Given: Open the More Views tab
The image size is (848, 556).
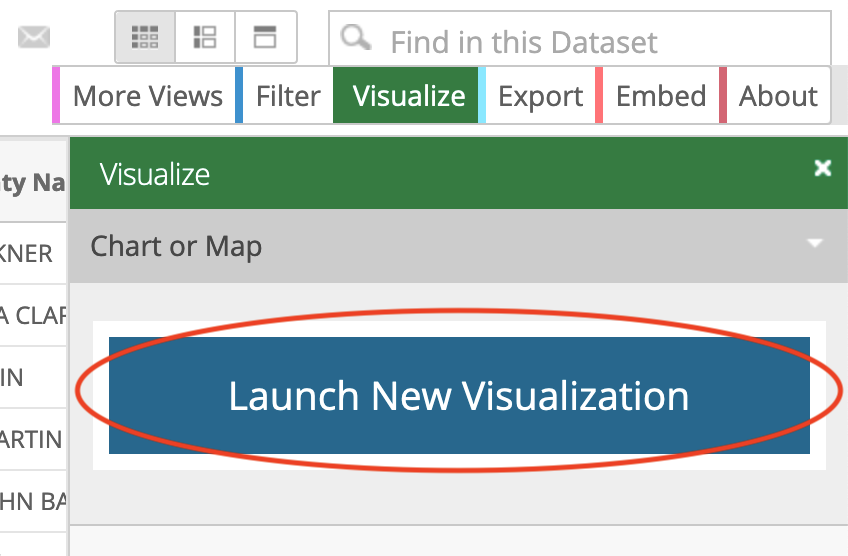Looking at the screenshot, I should (x=144, y=96).
